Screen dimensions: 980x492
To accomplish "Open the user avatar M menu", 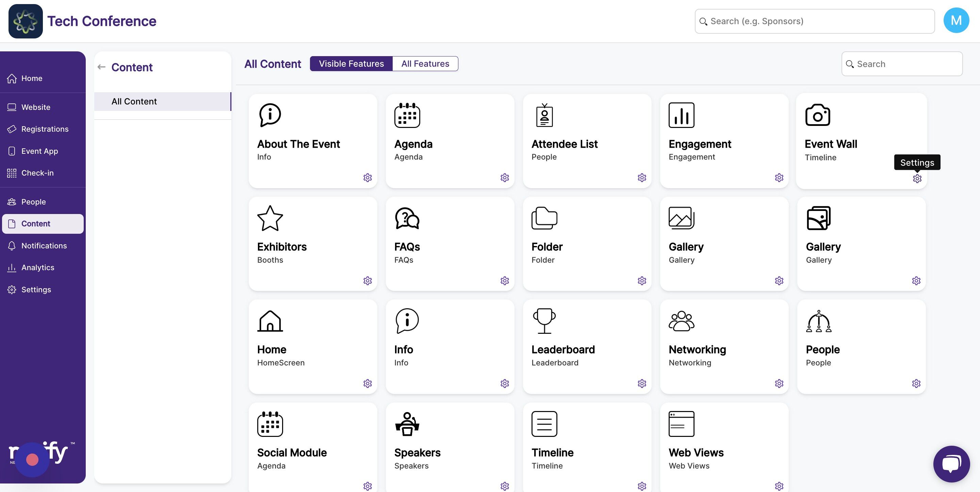I will [x=956, y=20].
